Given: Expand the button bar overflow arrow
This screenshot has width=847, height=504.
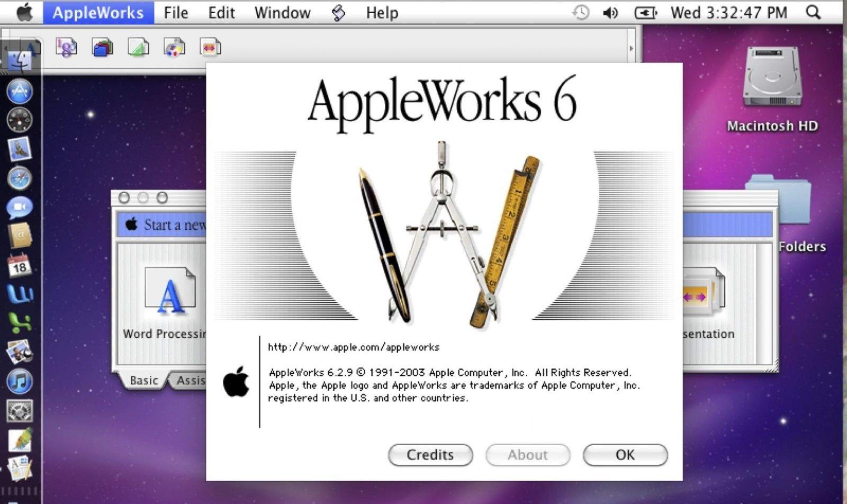Looking at the screenshot, I should point(630,48).
